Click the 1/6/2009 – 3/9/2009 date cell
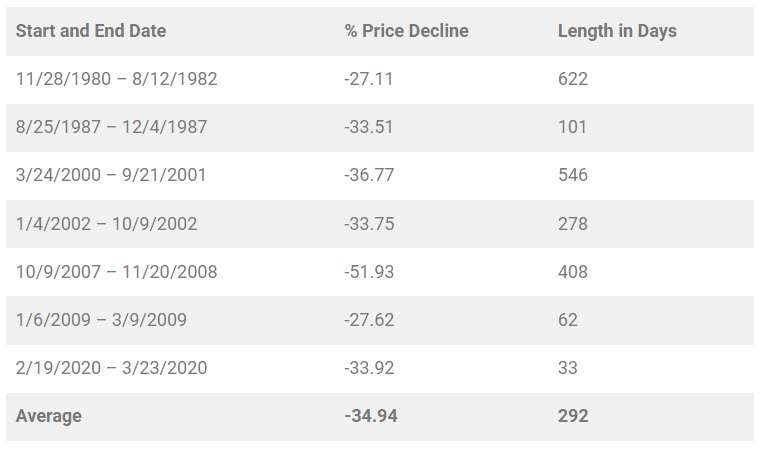 [101, 320]
